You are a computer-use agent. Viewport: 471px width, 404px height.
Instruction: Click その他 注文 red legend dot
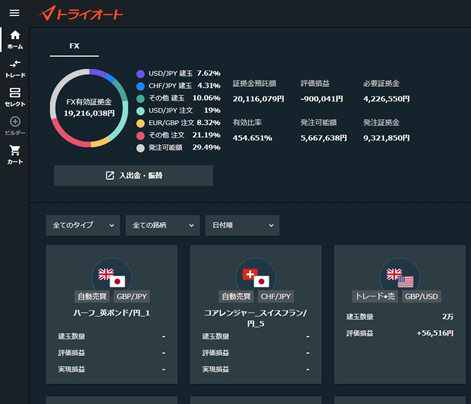[141, 136]
